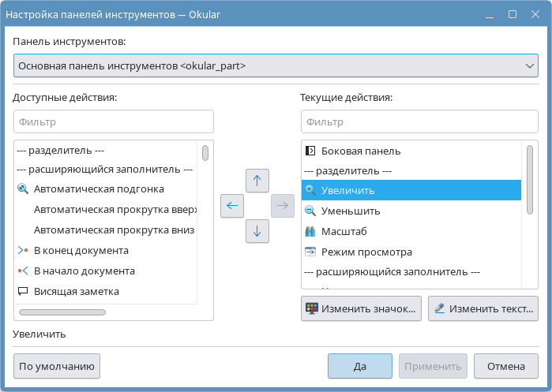Select Режим просмотра in current actions
Screen dimensions: 552x392
point(366,252)
